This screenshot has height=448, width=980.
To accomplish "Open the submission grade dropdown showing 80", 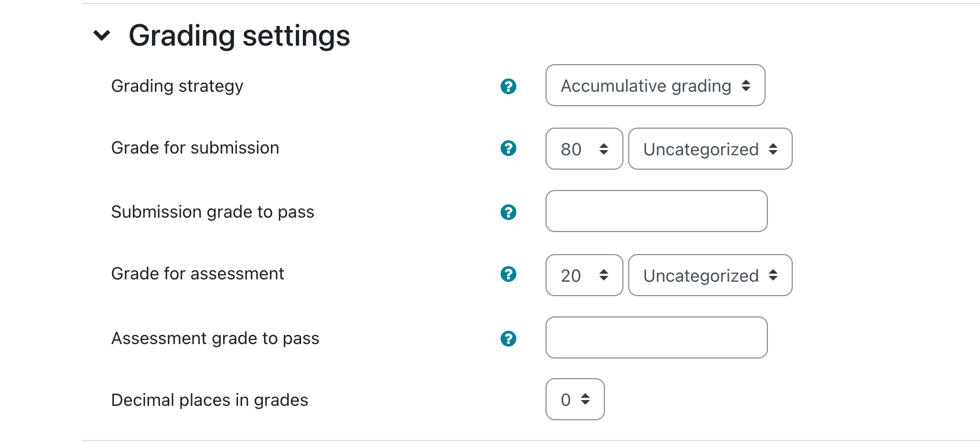I will click(584, 149).
